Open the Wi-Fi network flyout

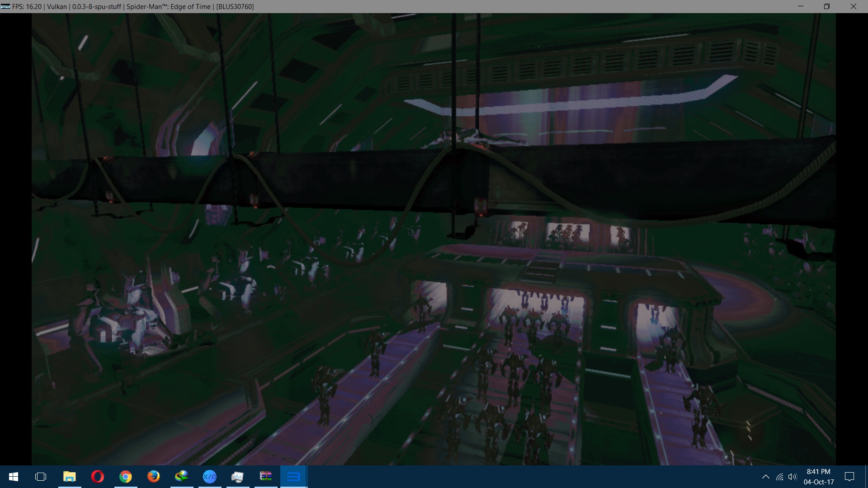point(779,477)
